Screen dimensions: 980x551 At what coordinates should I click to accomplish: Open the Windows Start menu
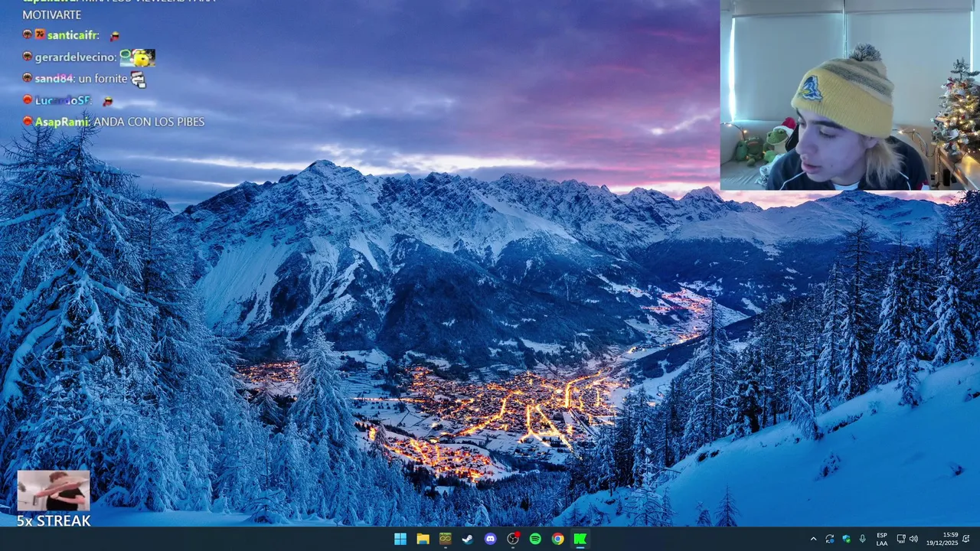[400, 539]
